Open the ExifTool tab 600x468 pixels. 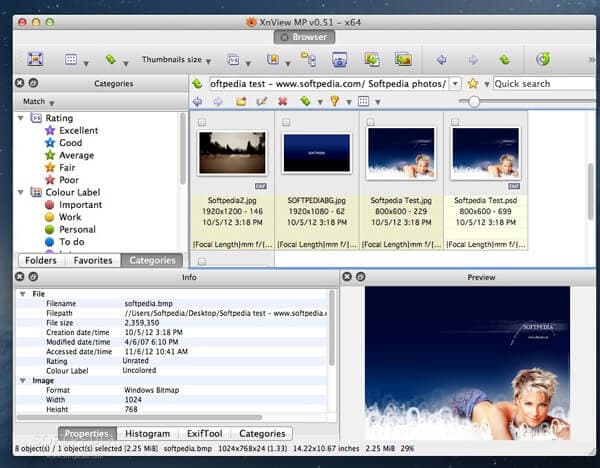(x=205, y=434)
